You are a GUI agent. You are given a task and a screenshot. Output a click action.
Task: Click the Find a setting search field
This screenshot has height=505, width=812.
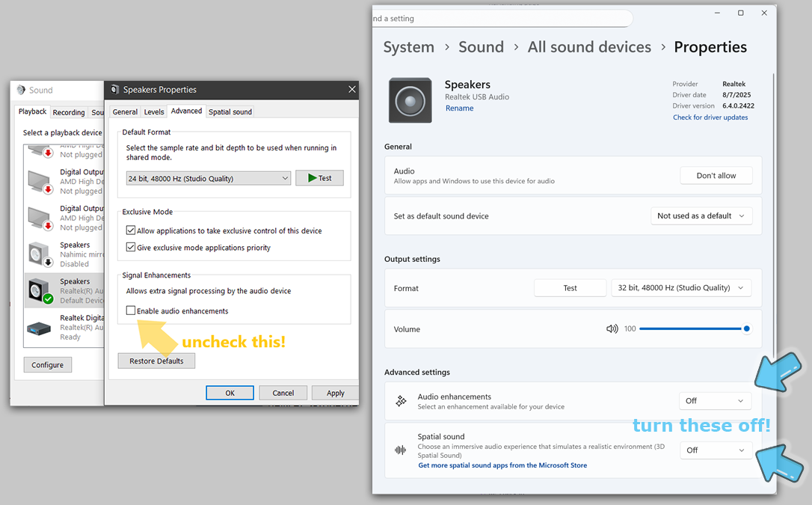(x=501, y=19)
